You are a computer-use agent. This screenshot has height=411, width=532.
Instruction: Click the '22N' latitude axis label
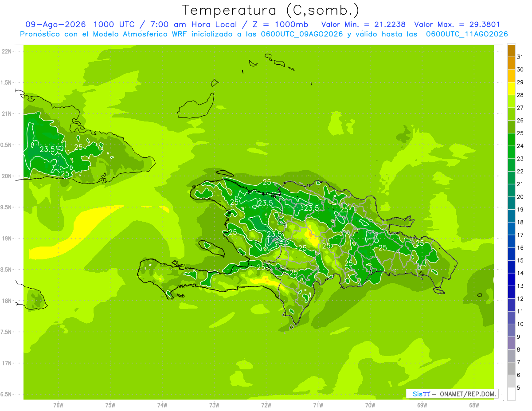[7, 51]
